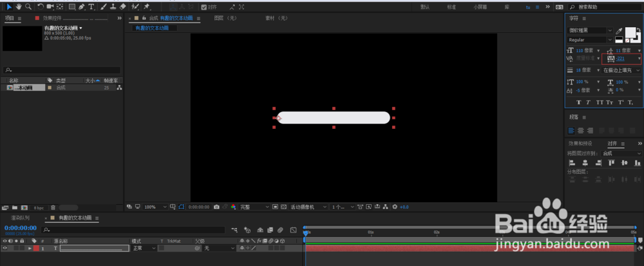Delete selected project item with trash icon

tap(53, 207)
